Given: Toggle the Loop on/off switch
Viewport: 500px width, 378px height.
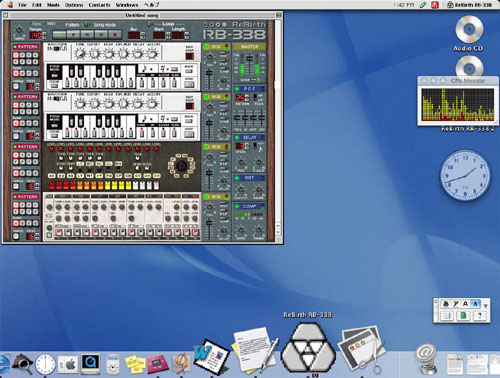Looking at the screenshot, I should pos(150,24).
